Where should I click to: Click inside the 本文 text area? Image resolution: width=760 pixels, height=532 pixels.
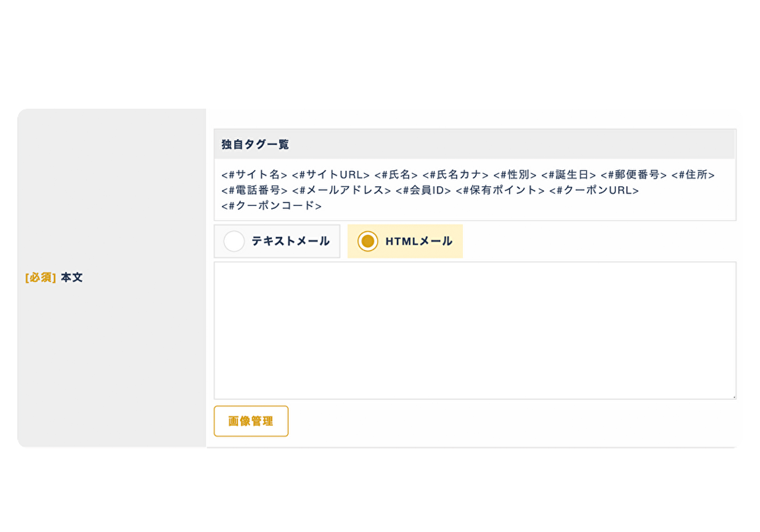(x=474, y=330)
